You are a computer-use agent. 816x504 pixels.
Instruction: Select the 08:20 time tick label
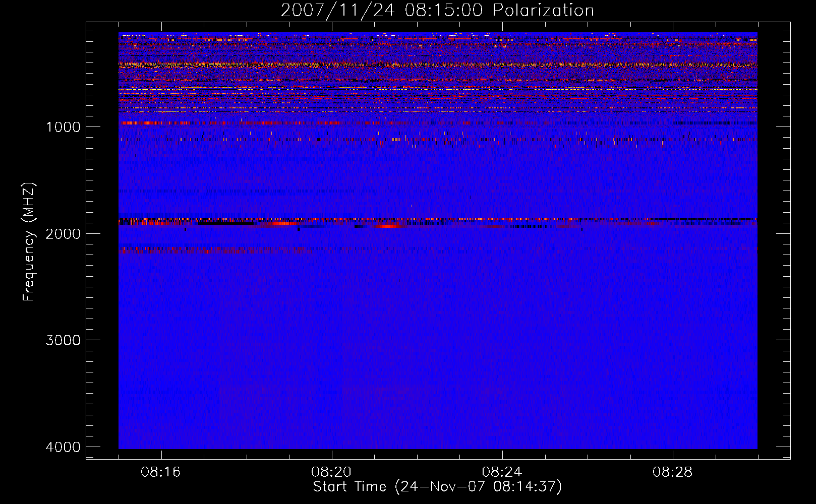[x=331, y=472]
